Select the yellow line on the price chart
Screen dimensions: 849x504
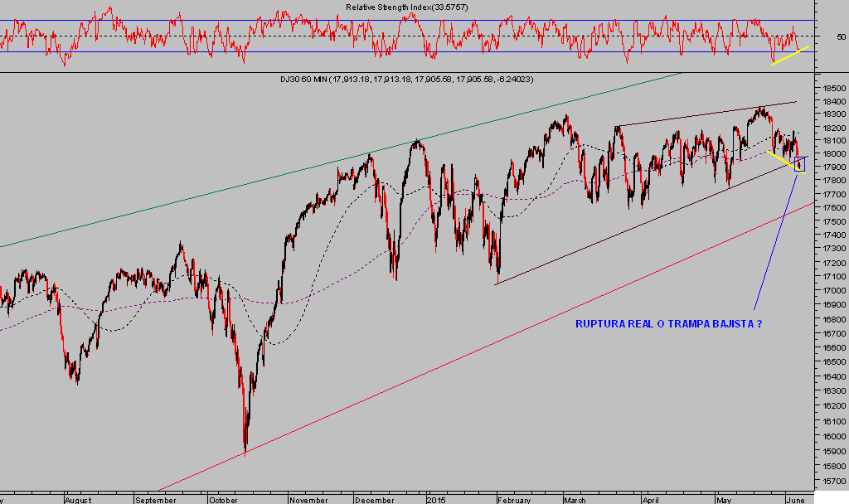click(x=777, y=157)
